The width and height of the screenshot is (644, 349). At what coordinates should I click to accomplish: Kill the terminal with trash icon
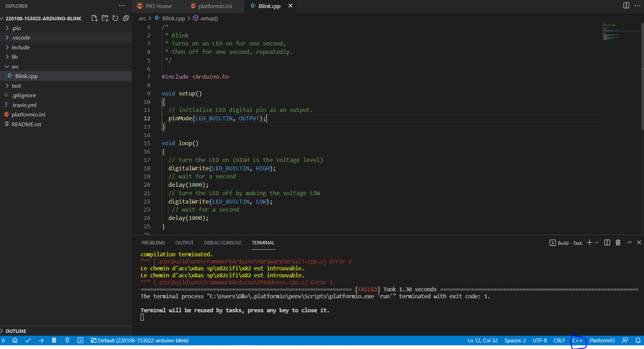pos(618,243)
